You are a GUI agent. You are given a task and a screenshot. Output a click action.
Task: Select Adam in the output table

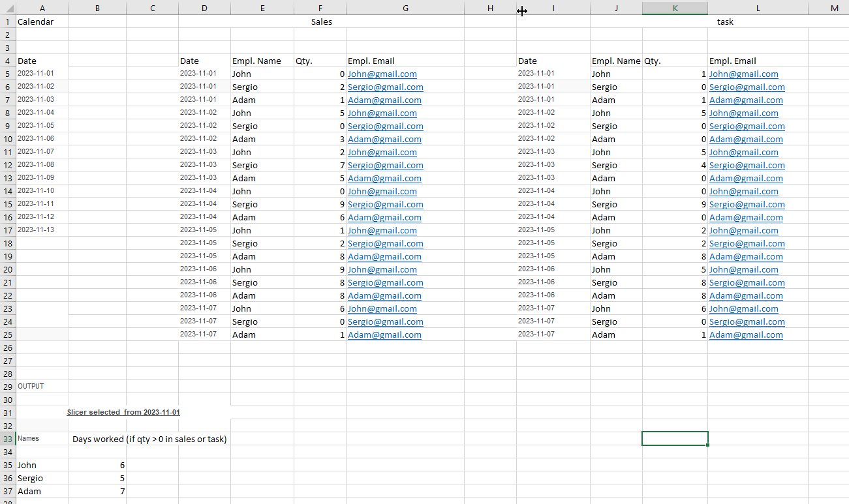(x=42, y=491)
